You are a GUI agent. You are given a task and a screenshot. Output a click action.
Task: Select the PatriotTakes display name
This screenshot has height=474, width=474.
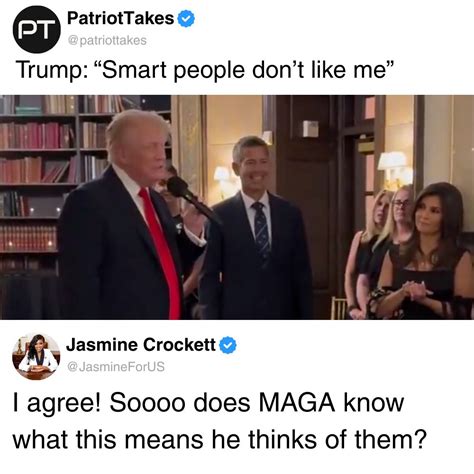[x=120, y=18]
